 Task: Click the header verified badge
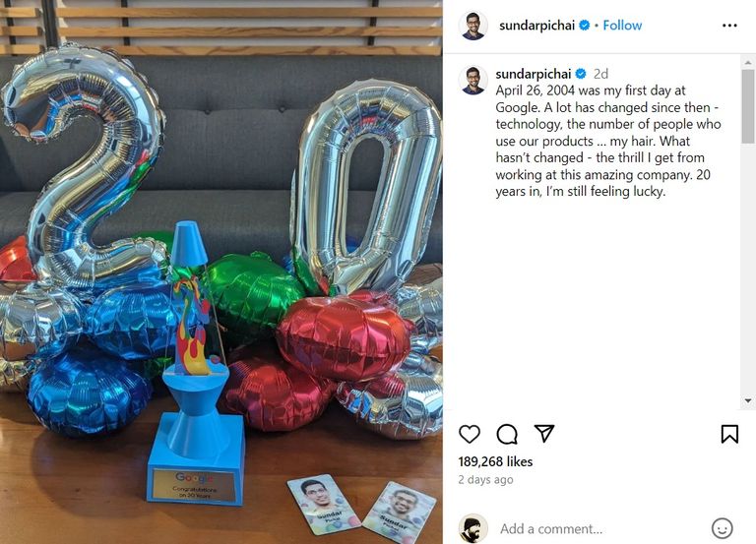pyautogui.click(x=585, y=26)
